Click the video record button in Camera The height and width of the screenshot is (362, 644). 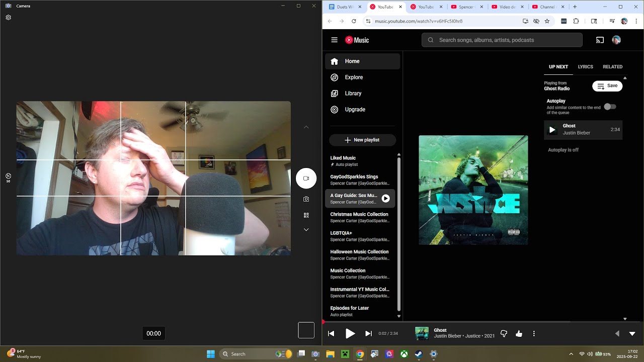pyautogui.click(x=306, y=178)
